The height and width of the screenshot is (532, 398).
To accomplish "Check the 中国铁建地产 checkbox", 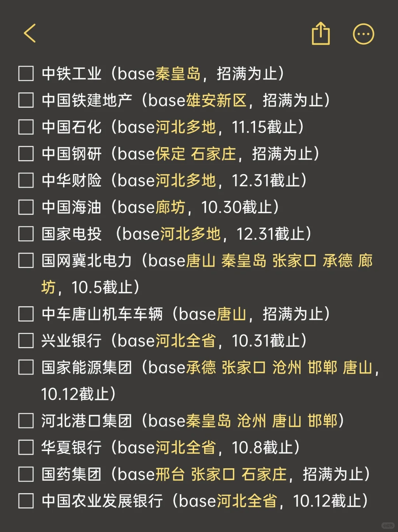I will (x=26, y=100).
